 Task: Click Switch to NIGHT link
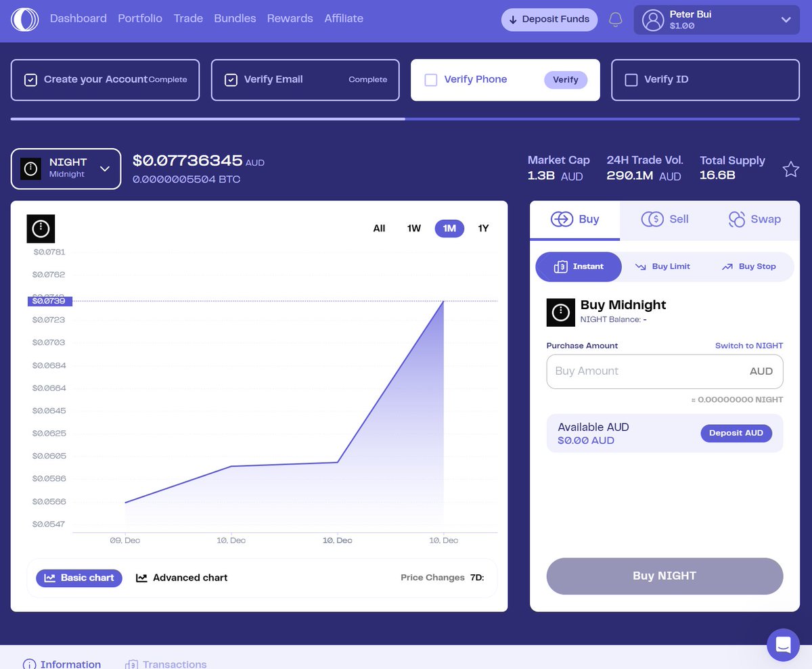749,346
